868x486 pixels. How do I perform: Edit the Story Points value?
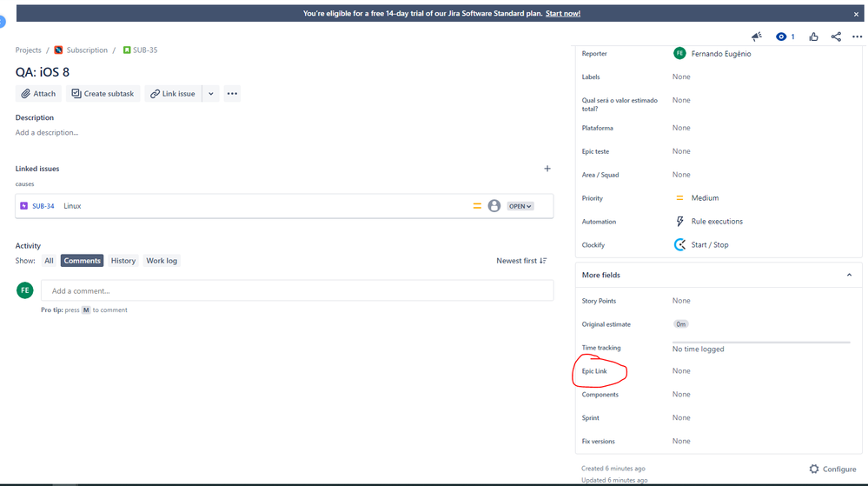[x=681, y=301]
